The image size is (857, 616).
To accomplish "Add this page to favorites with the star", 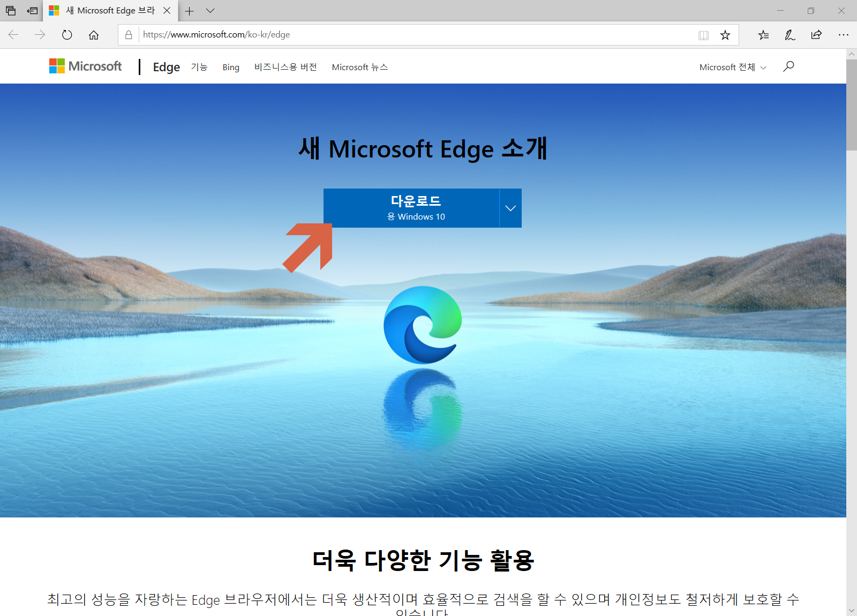I will pos(725,35).
